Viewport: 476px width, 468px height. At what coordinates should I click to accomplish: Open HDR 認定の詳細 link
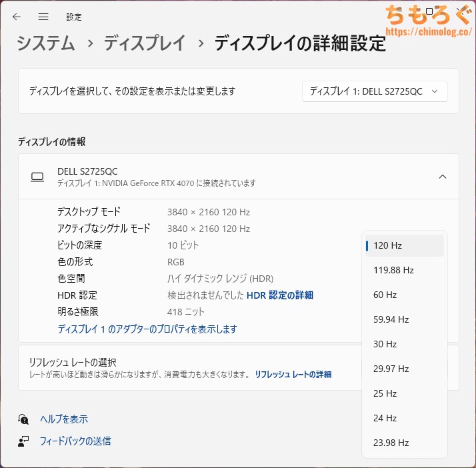tap(280, 295)
